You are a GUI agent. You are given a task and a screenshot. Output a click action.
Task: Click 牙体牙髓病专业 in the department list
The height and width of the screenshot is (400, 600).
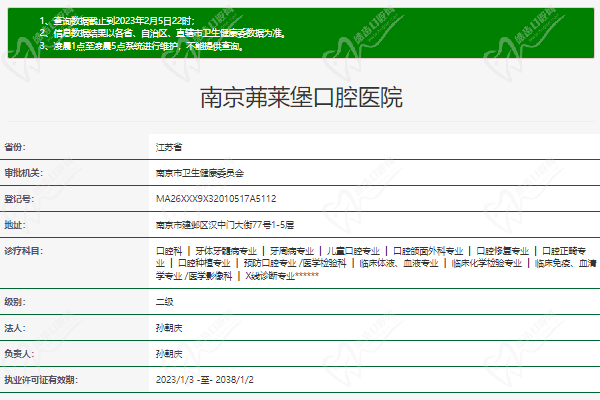click(x=226, y=251)
